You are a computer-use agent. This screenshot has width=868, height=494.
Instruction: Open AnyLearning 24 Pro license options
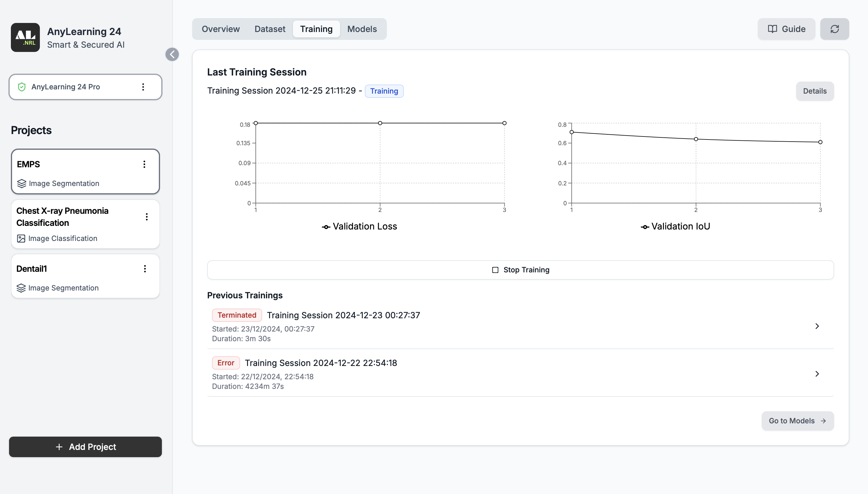(x=143, y=87)
